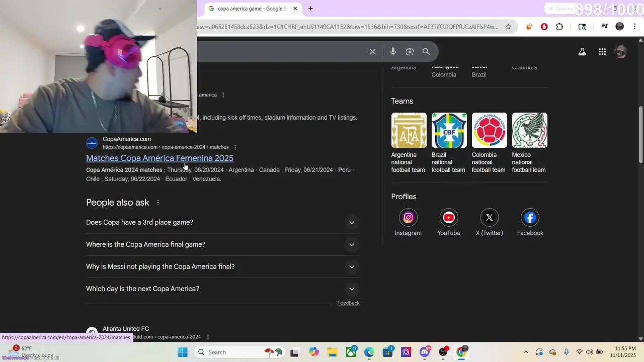Open options for the Atlanta United FC result

(x=208, y=337)
